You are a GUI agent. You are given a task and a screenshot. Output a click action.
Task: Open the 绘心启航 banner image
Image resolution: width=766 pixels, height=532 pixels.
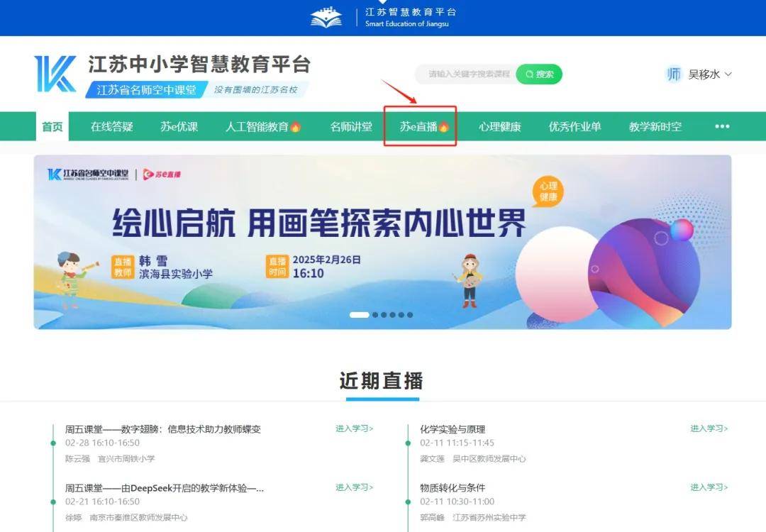coord(382,243)
